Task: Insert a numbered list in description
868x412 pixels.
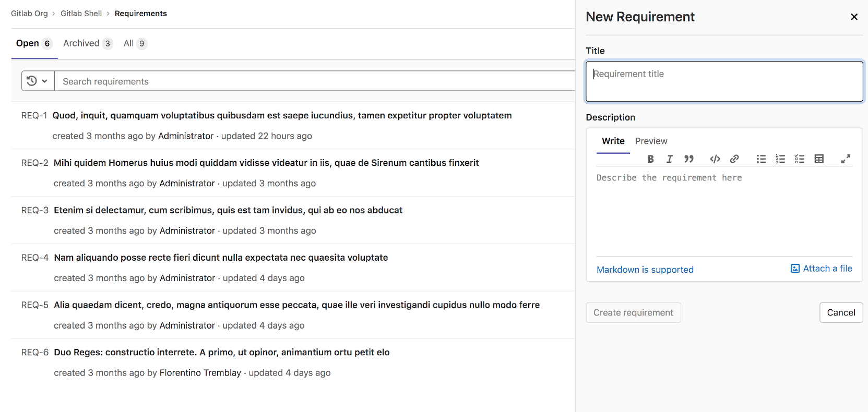Action: coord(780,159)
